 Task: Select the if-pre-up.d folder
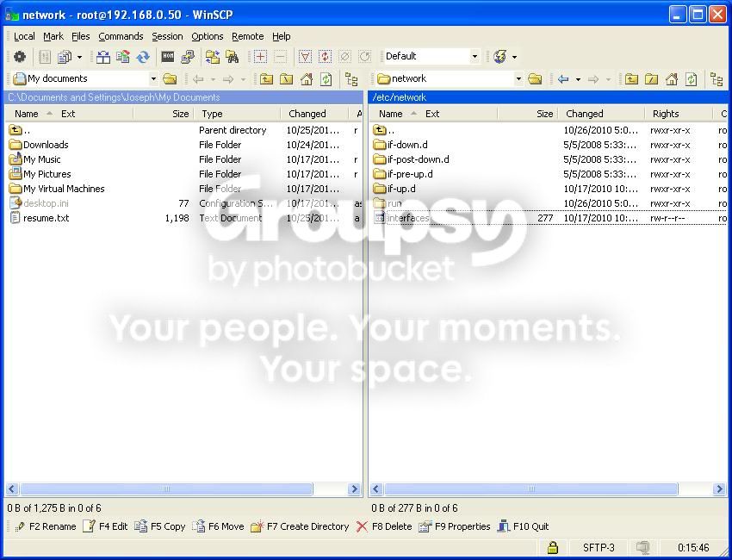[403, 174]
